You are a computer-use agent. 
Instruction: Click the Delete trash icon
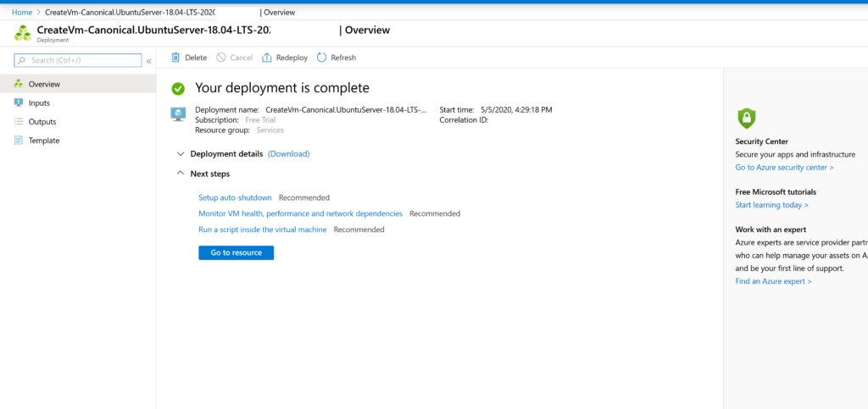click(x=175, y=58)
